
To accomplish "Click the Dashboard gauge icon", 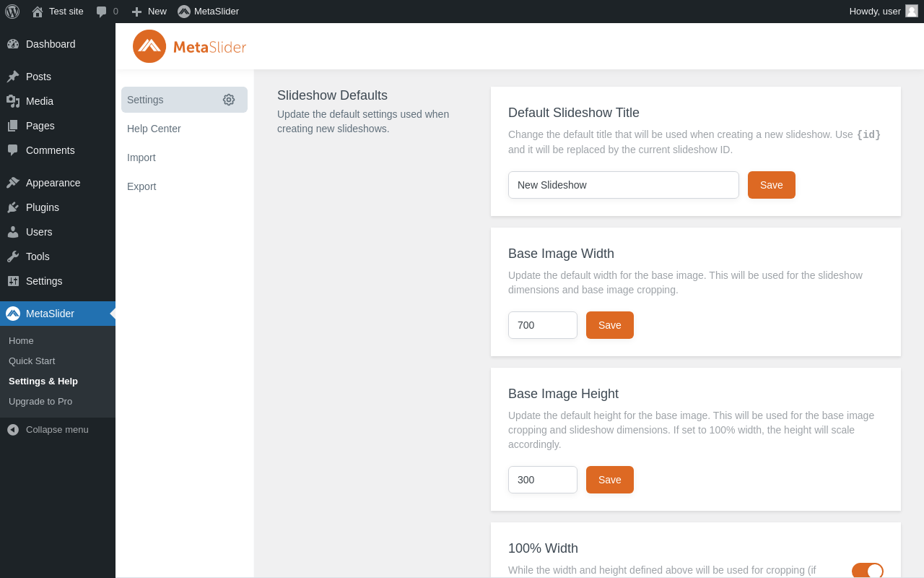I will [13, 44].
